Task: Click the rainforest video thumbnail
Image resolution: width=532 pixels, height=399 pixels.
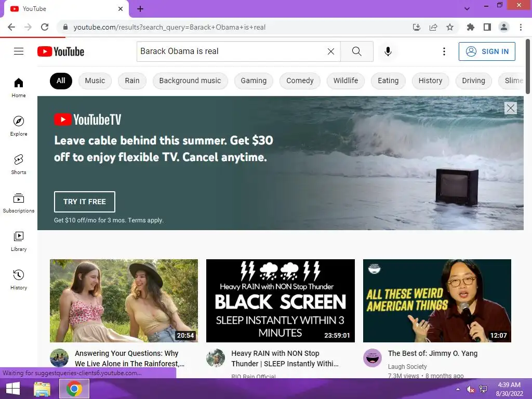Action: click(124, 301)
